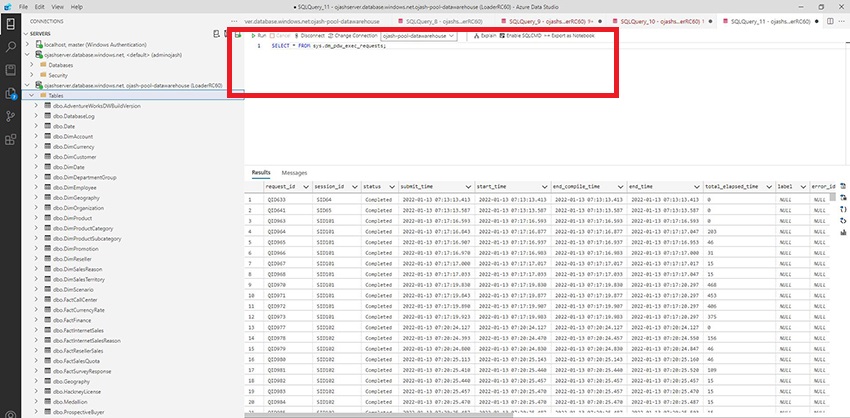Collapse the SERVERS section
Screen dimensions: 850x418
(25, 34)
